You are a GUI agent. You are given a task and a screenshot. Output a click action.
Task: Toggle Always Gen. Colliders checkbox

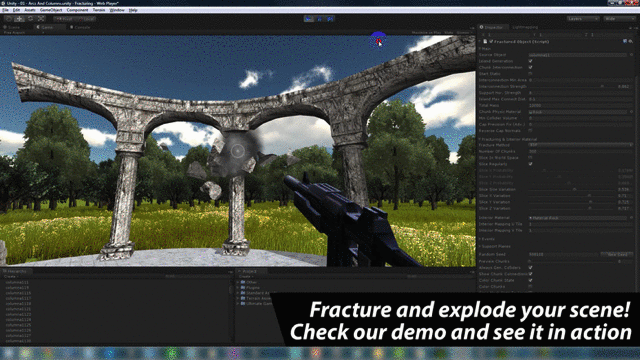(x=531, y=268)
